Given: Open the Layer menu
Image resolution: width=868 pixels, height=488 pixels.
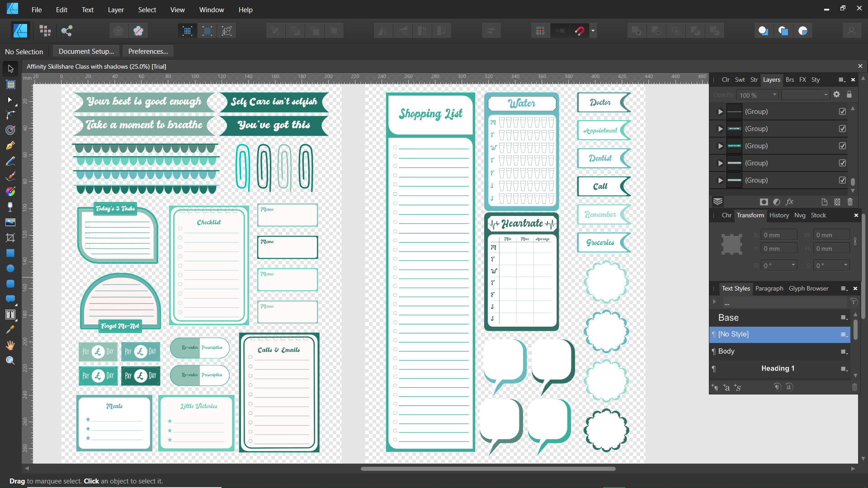Looking at the screenshot, I should coord(116,9).
